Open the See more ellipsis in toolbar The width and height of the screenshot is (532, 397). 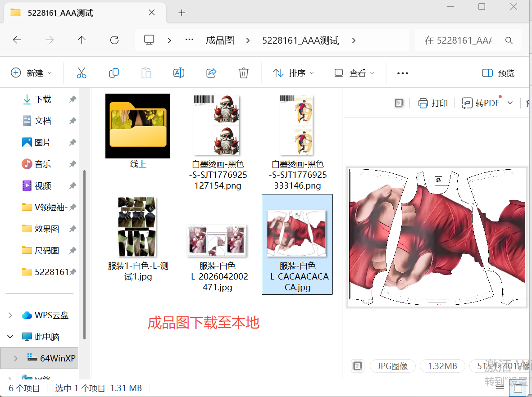click(x=402, y=73)
